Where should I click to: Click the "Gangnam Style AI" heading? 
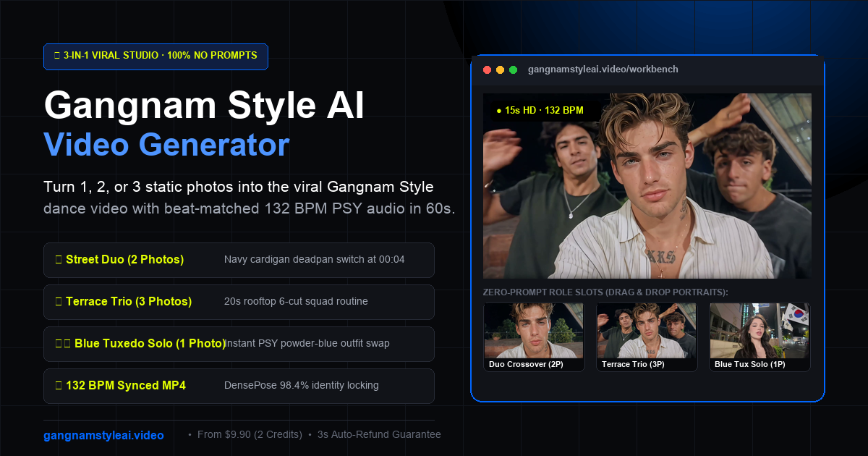click(x=204, y=106)
